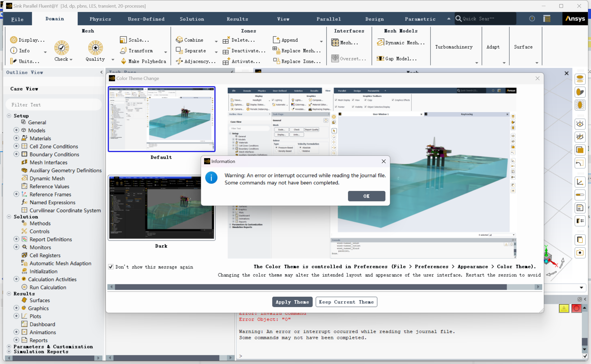Expand the Report Definitions node
The height and width of the screenshot is (364, 591).
pyautogui.click(x=16, y=239)
